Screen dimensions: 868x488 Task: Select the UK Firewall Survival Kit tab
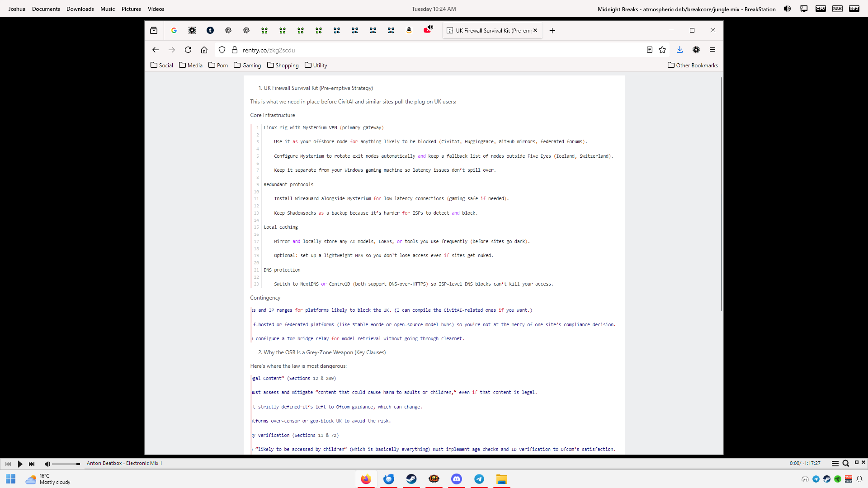tap(493, 31)
